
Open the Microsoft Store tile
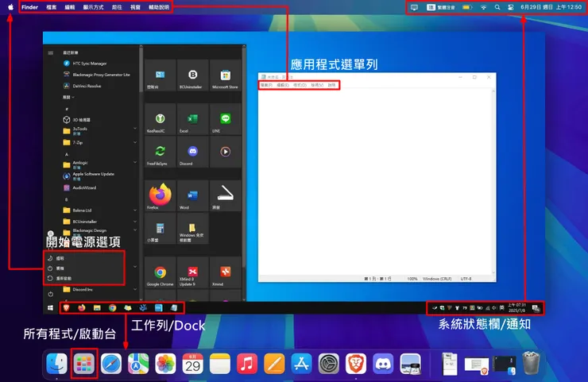point(226,75)
